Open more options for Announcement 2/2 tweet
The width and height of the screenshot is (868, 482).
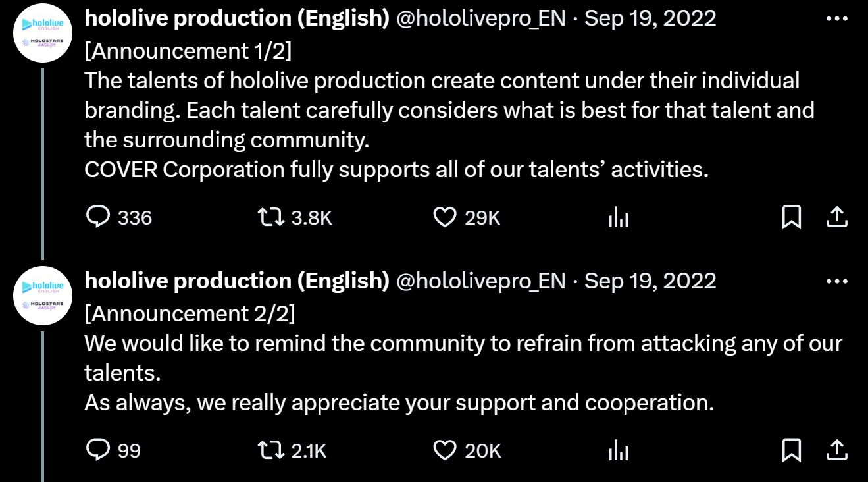[x=836, y=281]
